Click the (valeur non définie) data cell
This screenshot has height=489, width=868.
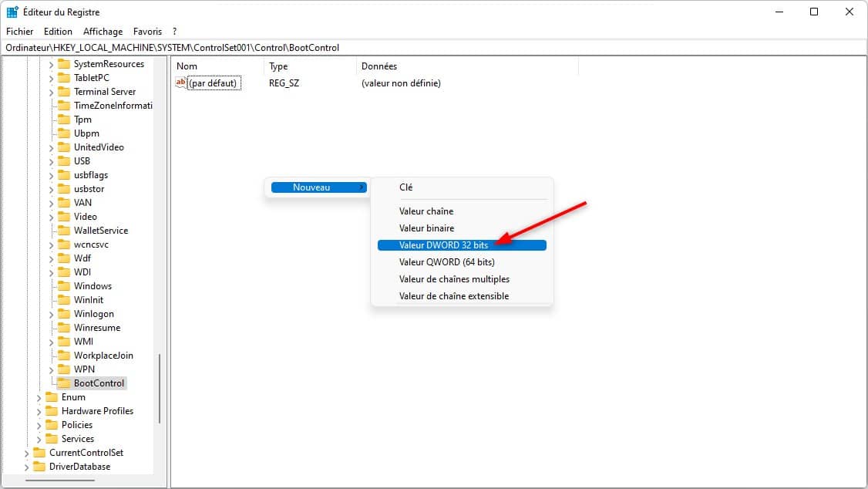tap(401, 83)
